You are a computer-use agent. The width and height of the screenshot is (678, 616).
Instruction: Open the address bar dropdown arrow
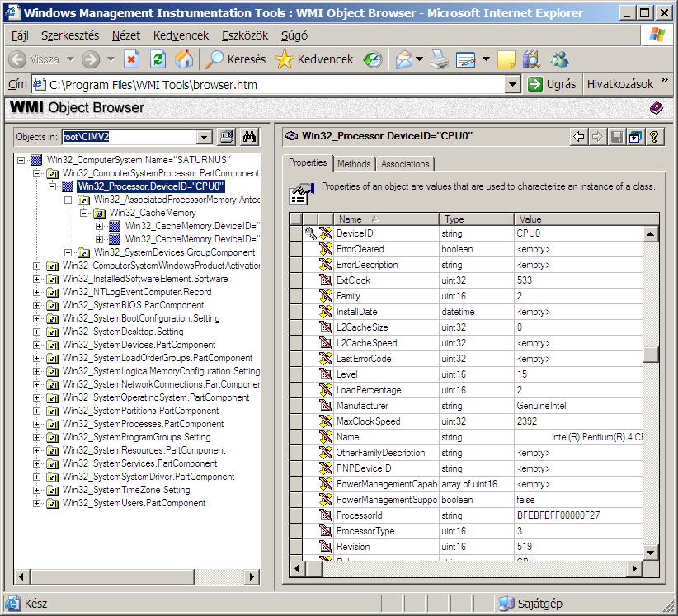point(512,84)
